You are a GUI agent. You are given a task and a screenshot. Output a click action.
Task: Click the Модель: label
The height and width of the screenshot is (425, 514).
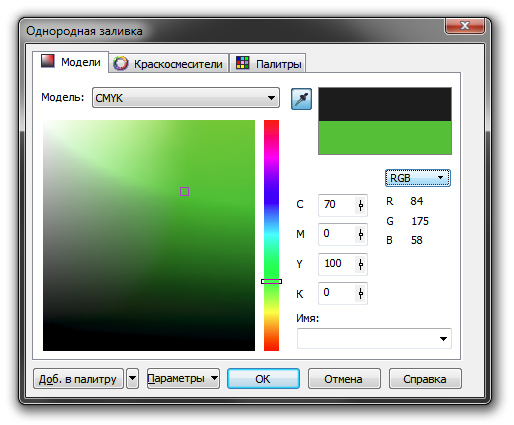(63, 97)
